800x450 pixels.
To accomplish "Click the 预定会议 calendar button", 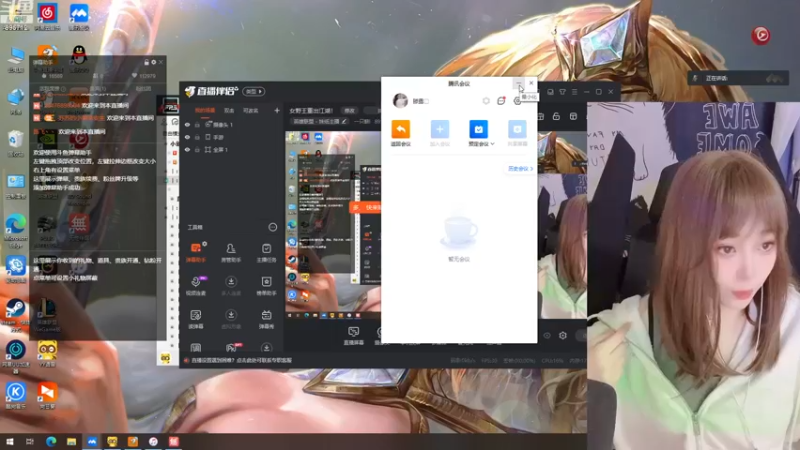I will click(x=479, y=133).
